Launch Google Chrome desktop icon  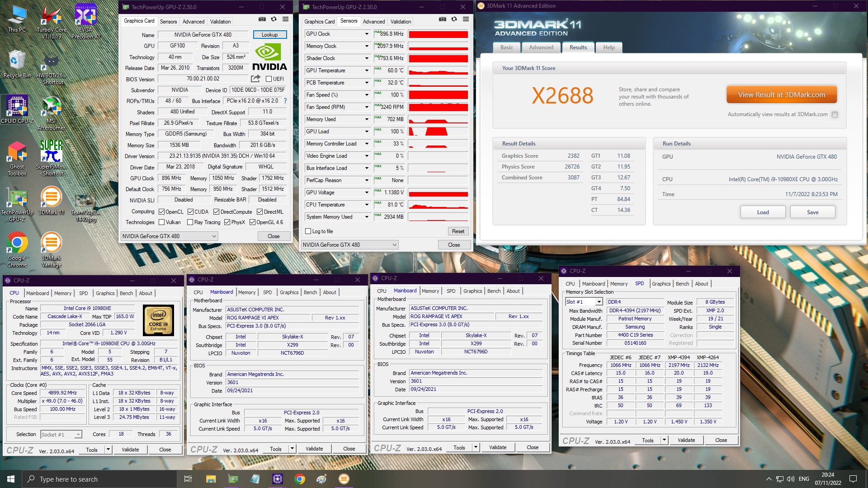pyautogui.click(x=17, y=249)
